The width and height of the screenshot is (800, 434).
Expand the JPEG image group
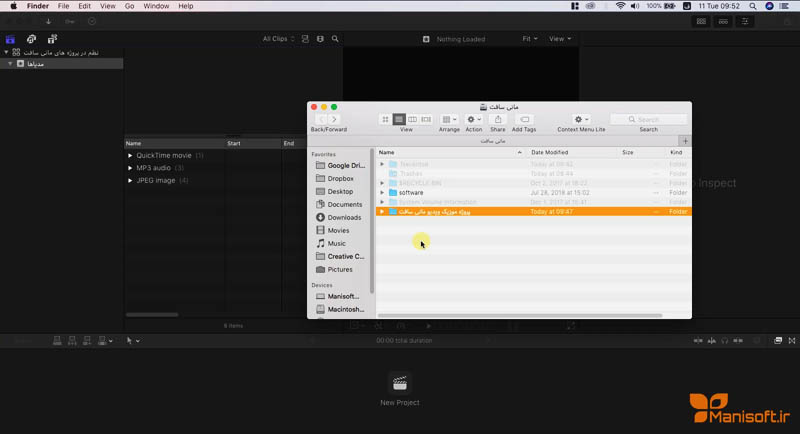coord(130,181)
